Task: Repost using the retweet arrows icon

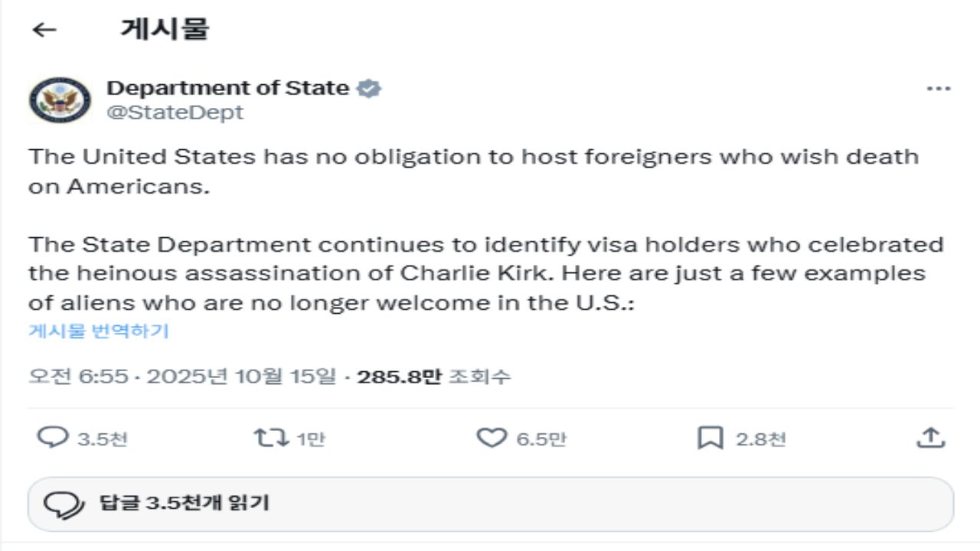Action: click(x=270, y=439)
